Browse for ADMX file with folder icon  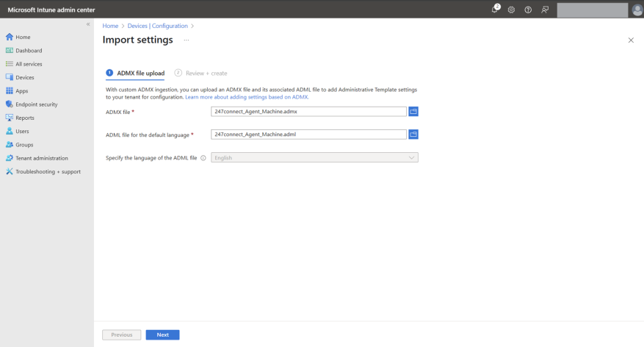[x=413, y=112]
